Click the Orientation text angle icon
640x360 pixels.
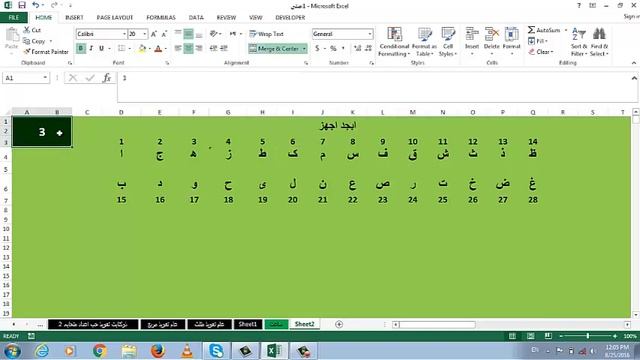click(213, 34)
